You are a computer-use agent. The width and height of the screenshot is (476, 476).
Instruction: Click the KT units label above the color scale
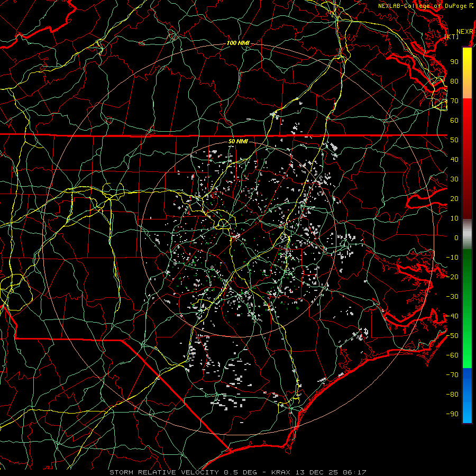(x=452, y=36)
